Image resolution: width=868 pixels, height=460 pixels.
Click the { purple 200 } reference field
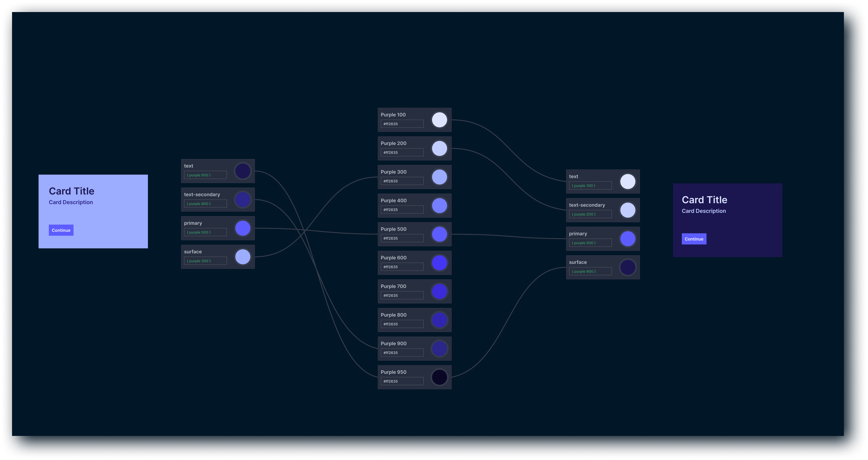click(590, 214)
